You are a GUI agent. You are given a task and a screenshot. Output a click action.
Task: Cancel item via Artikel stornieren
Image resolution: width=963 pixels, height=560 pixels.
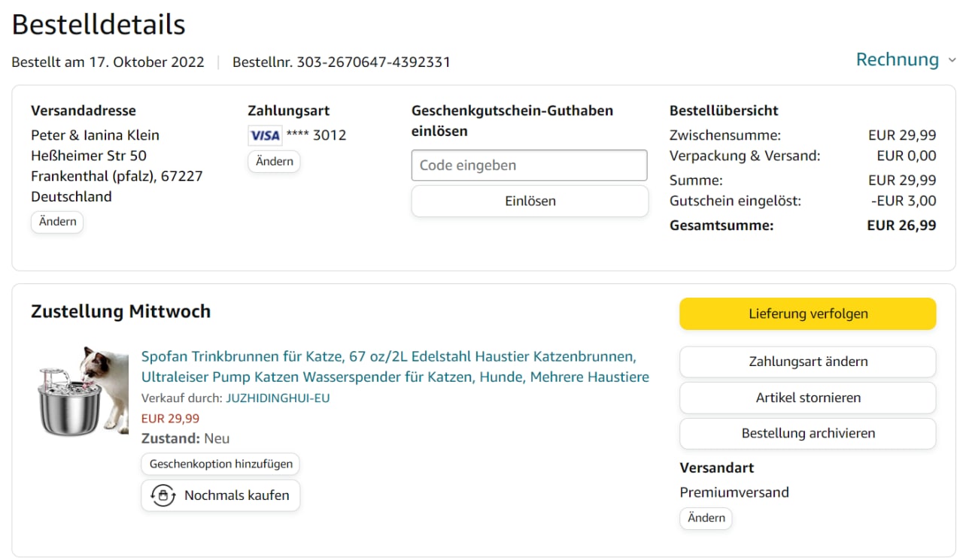tap(807, 398)
